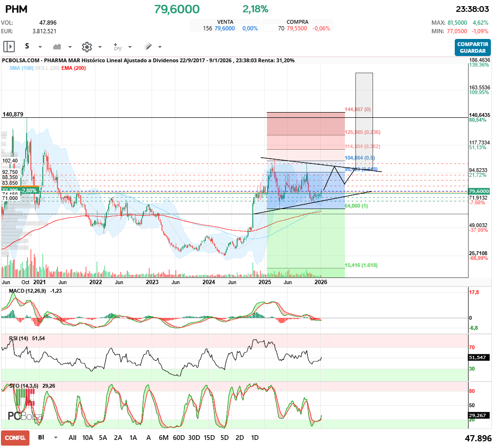Image resolution: width=498 pixels, height=448 pixels.
Task: Switch to the 1A time range
Action: pos(133,438)
